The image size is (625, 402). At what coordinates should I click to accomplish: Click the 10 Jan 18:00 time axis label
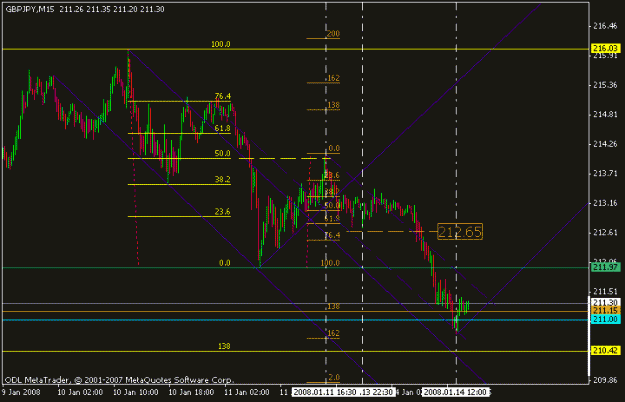point(191,392)
